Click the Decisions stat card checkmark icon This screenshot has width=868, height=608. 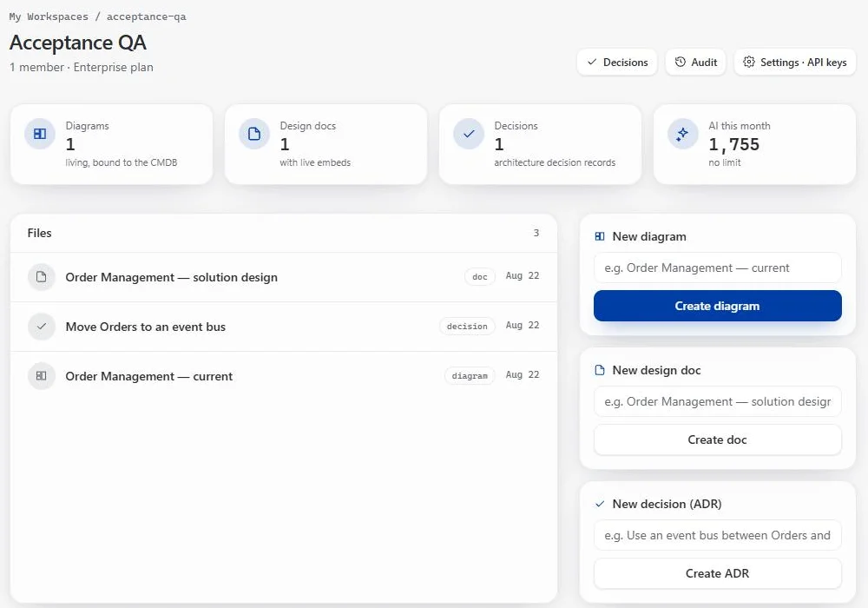tap(469, 134)
